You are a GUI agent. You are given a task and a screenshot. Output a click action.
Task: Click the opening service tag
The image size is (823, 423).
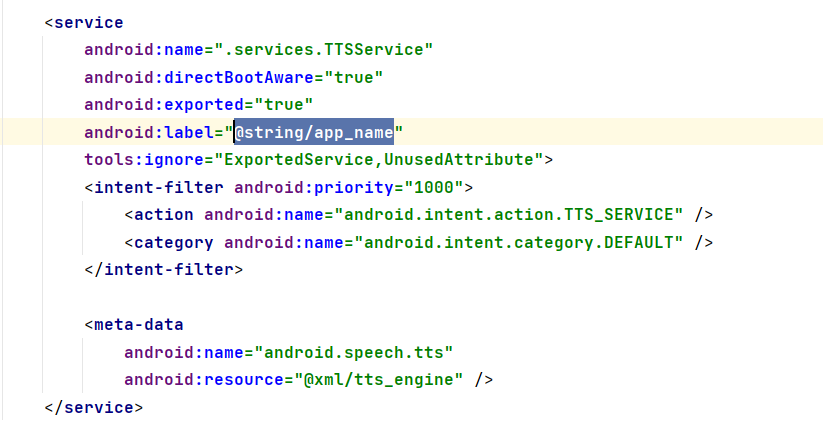(x=84, y=23)
